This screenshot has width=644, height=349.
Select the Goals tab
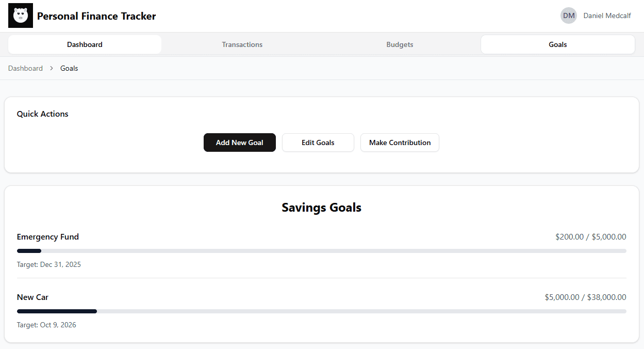coord(557,44)
